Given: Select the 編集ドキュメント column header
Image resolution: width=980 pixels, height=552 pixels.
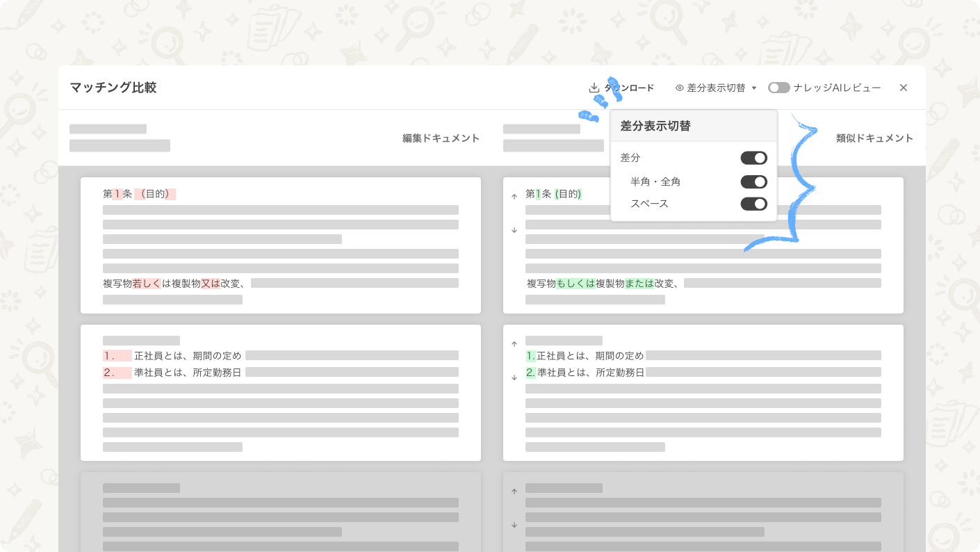Looking at the screenshot, I should point(441,138).
